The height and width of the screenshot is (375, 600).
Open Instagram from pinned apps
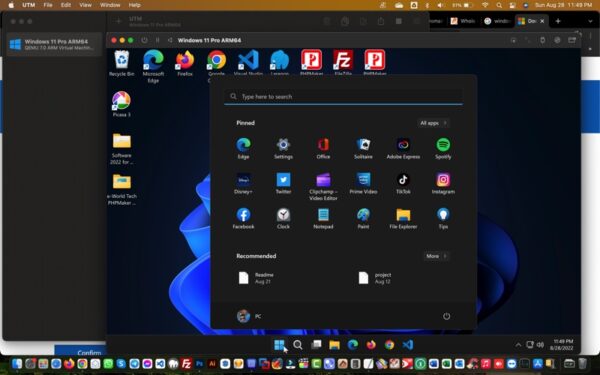click(443, 183)
